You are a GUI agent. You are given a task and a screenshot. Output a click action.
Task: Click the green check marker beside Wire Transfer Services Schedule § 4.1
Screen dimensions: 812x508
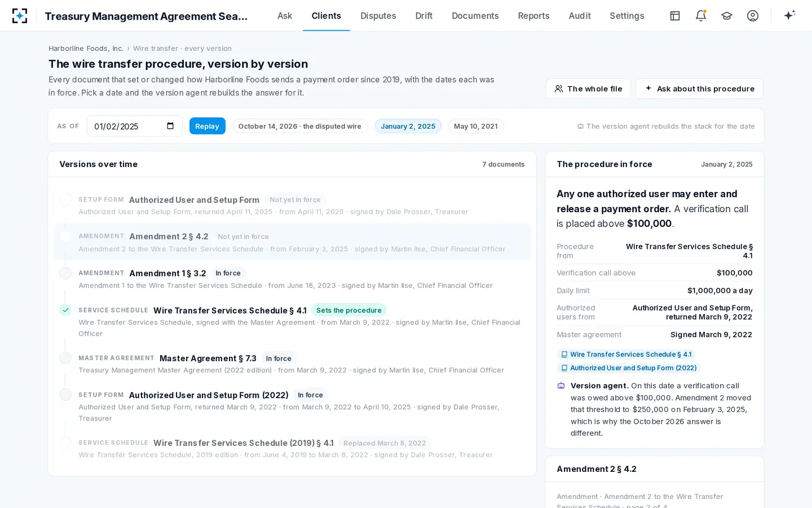click(x=65, y=310)
